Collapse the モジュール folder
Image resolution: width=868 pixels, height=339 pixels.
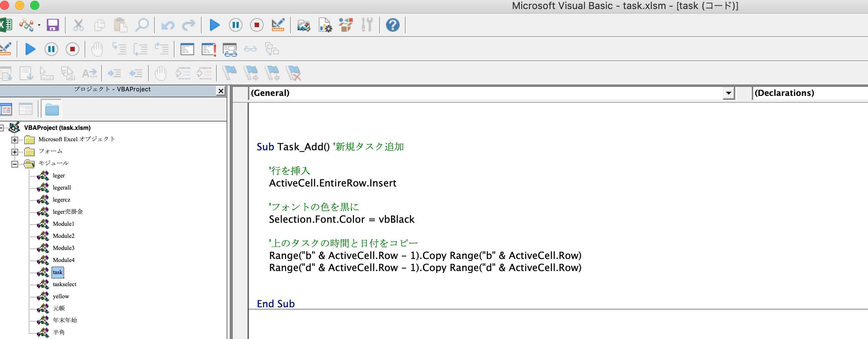click(x=15, y=164)
